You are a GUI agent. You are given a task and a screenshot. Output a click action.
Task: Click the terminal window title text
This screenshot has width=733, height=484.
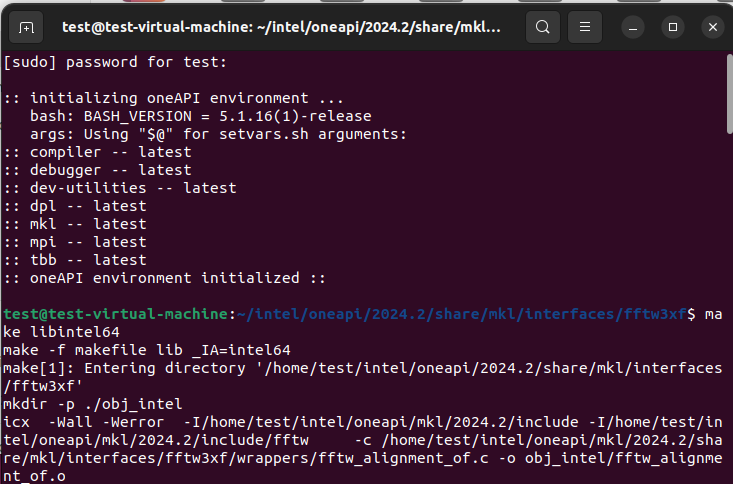point(281,27)
